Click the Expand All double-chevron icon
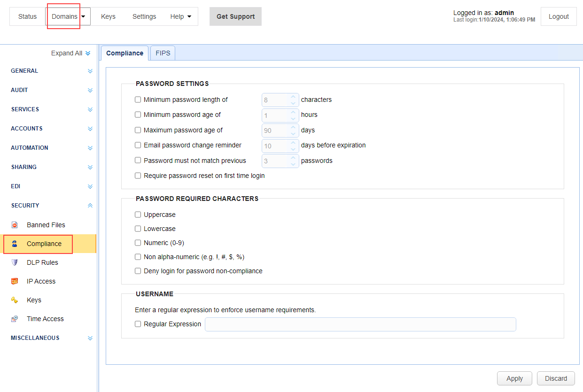This screenshot has height=392, width=583. tap(88, 54)
